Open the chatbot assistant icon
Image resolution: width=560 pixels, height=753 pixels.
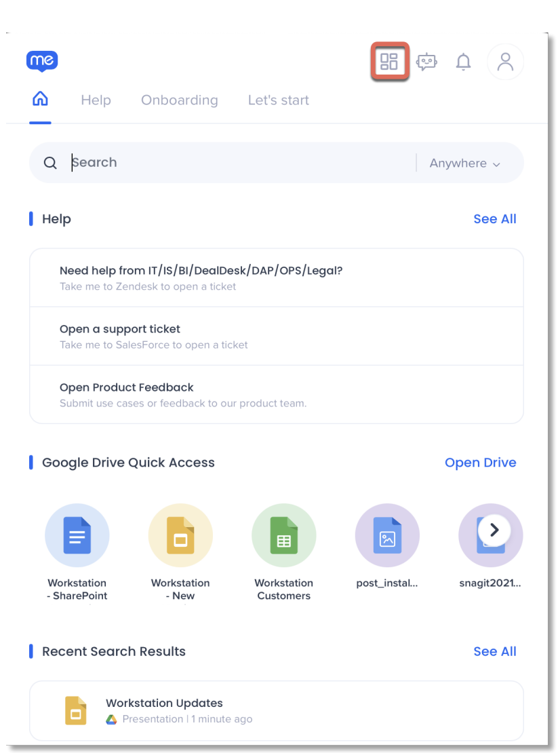coord(426,62)
